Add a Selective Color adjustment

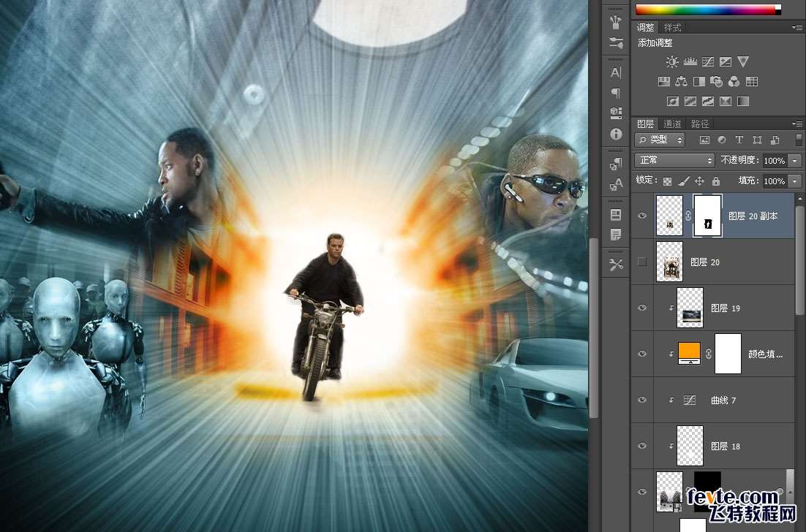[x=726, y=101]
